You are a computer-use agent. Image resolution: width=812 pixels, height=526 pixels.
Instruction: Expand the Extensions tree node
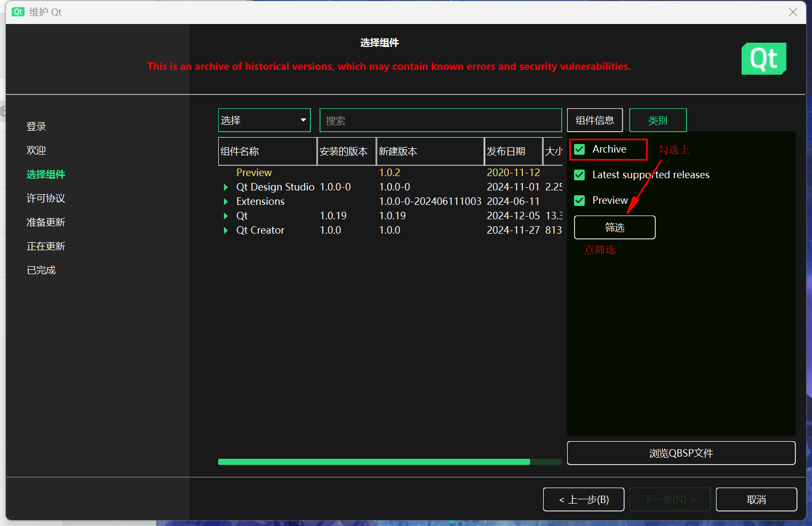point(226,202)
